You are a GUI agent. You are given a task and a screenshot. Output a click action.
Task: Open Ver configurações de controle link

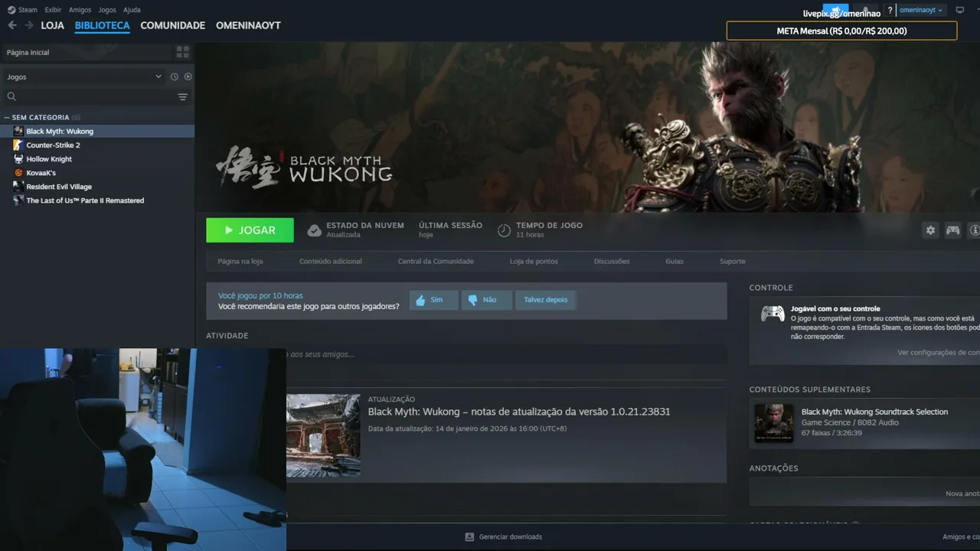(939, 353)
